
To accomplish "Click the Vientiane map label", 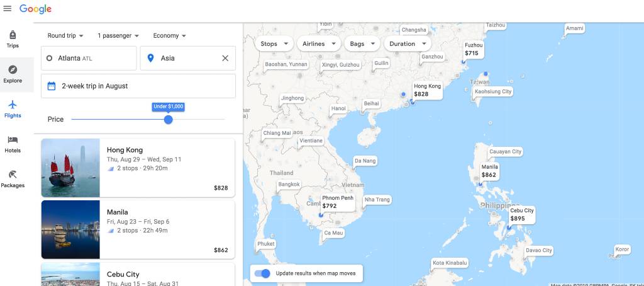I will pos(311,140).
